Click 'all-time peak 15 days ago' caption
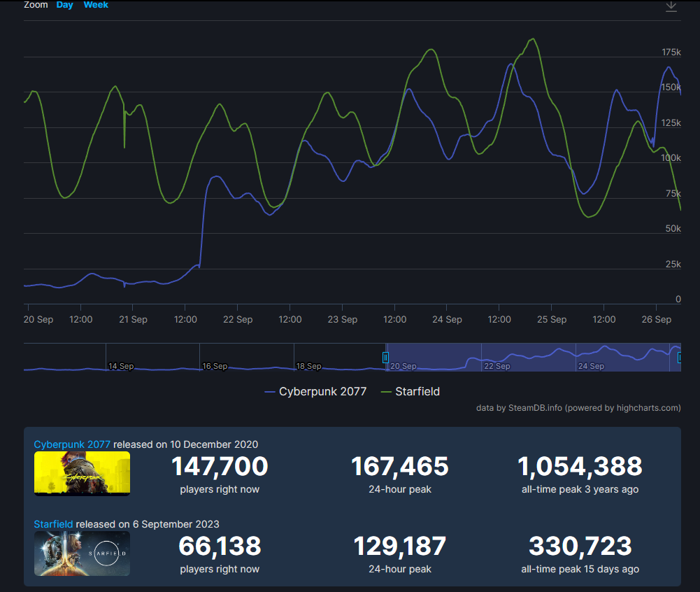This screenshot has width=700, height=592. 580,569
